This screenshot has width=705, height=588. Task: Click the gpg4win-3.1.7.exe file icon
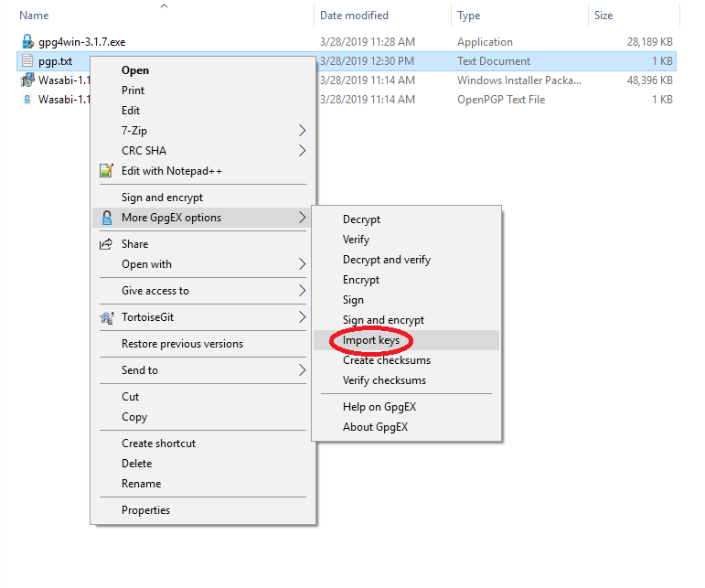coord(27,42)
